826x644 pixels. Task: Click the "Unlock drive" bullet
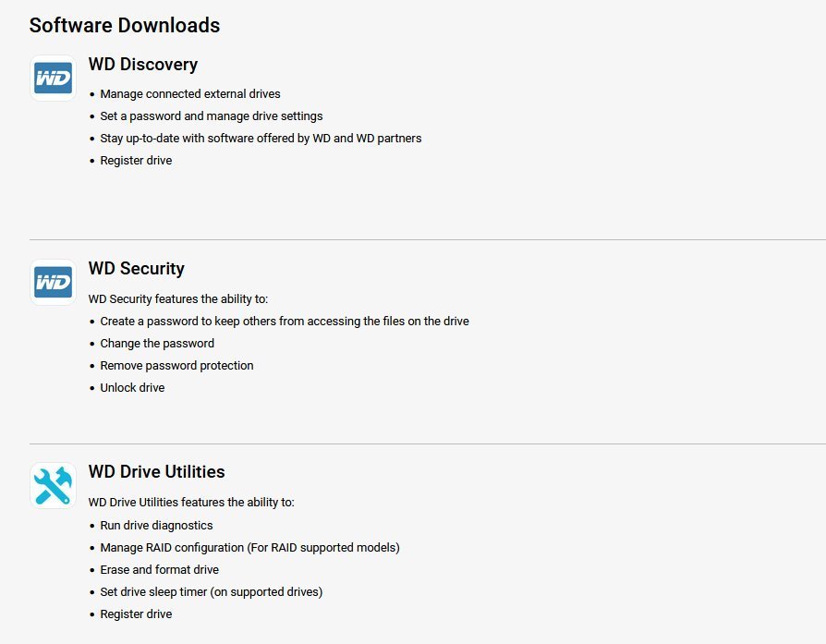pyautogui.click(x=132, y=388)
